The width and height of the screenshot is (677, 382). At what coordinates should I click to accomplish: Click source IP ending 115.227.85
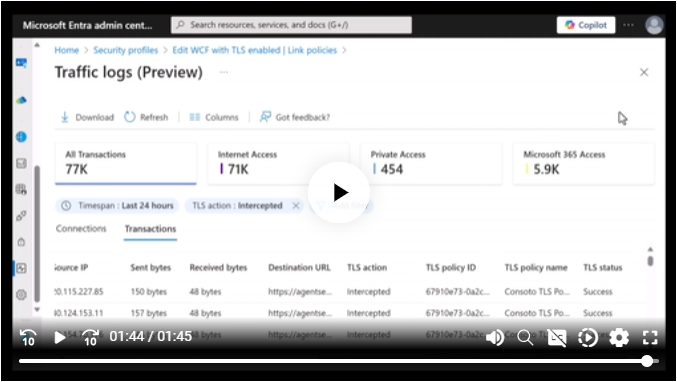click(x=79, y=292)
